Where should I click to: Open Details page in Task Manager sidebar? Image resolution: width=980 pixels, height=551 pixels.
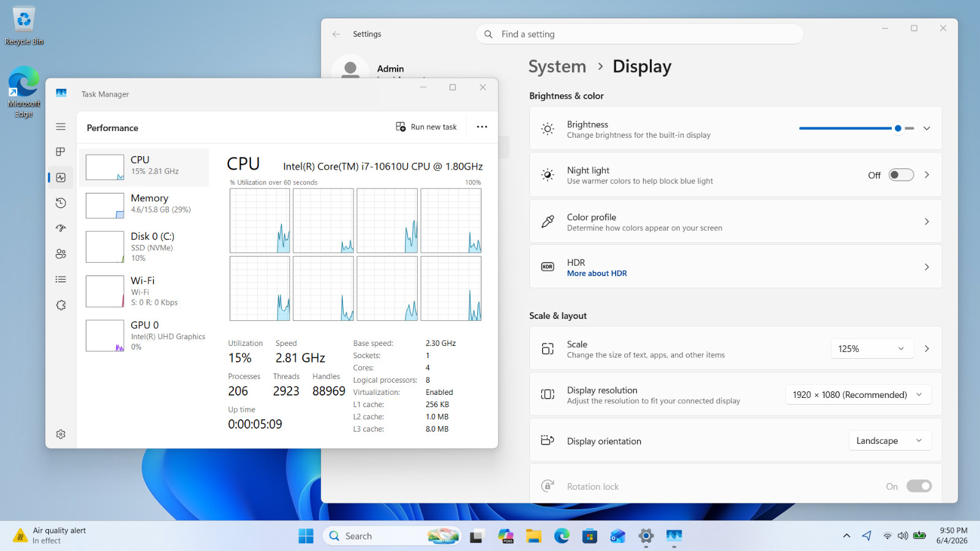tap(61, 279)
